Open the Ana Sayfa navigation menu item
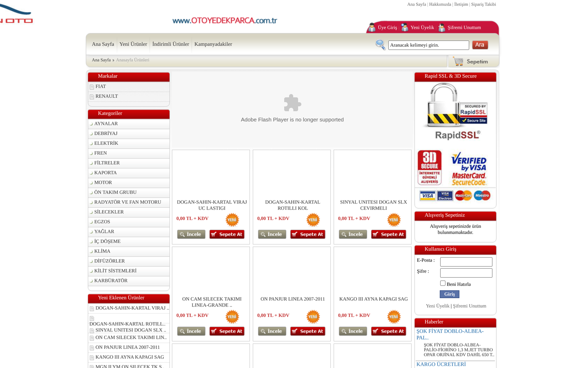Screen dimensions: 588x368 [x=103, y=44]
